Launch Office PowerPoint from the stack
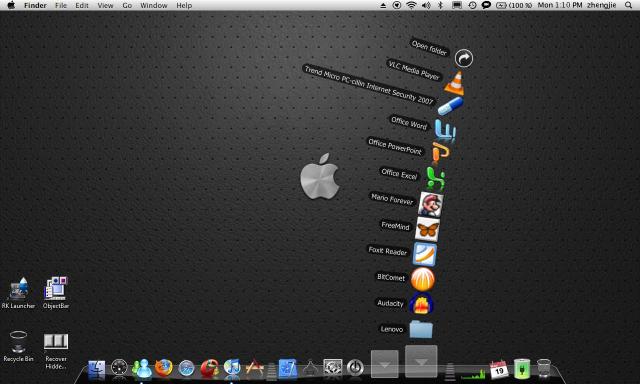This screenshot has height=384, width=640. click(x=441, y=153)
